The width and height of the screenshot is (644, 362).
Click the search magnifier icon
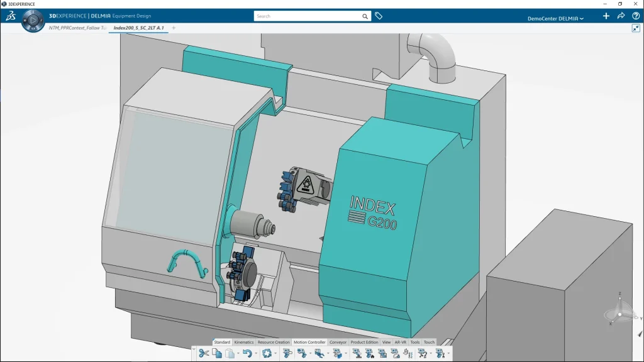pyautogui.click(x=365, y=16)
